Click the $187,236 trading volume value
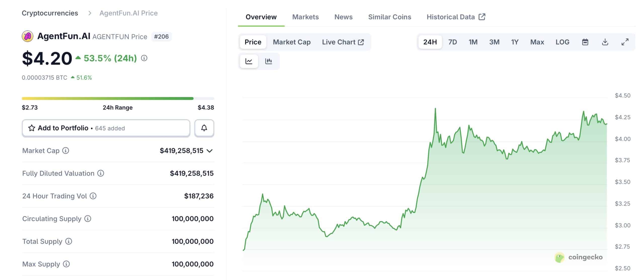The height and width of the screenshot is (280, 644). pyautogui.click(x=199, y=196)
